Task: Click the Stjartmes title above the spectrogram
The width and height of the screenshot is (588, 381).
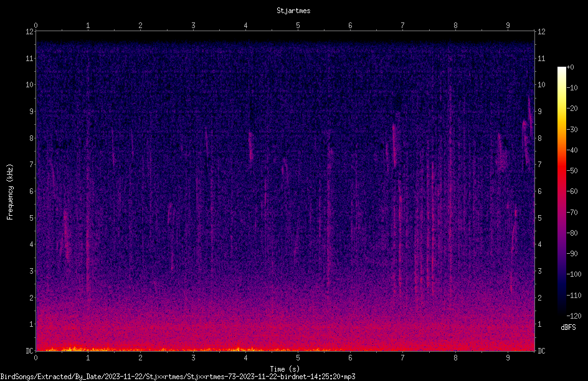Action: click(293, 11)
